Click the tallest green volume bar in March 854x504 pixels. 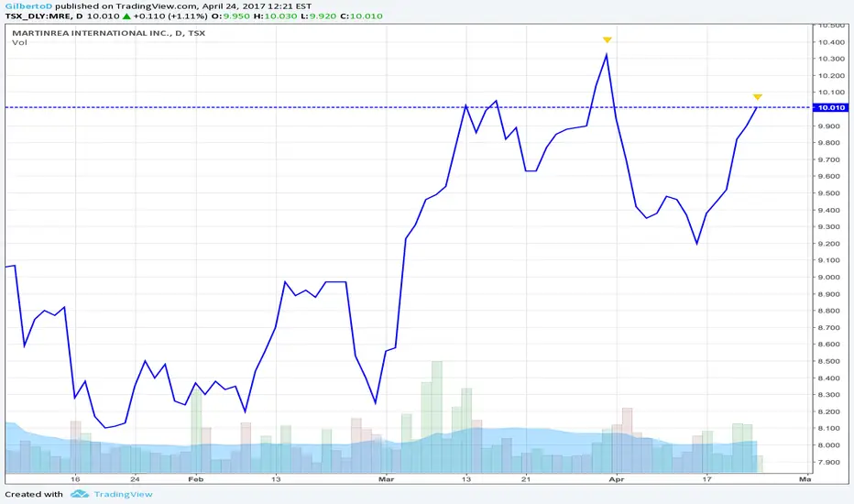437,417
